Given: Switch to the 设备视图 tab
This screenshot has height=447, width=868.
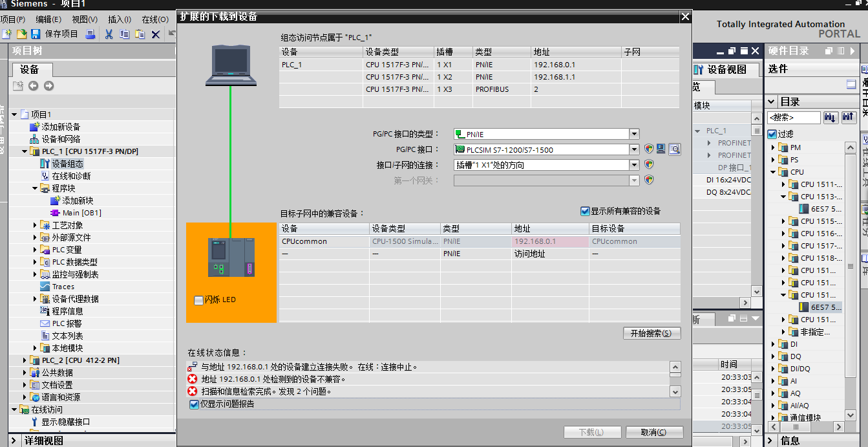Looking at the screenshot, I should click(x=727, y=69).
